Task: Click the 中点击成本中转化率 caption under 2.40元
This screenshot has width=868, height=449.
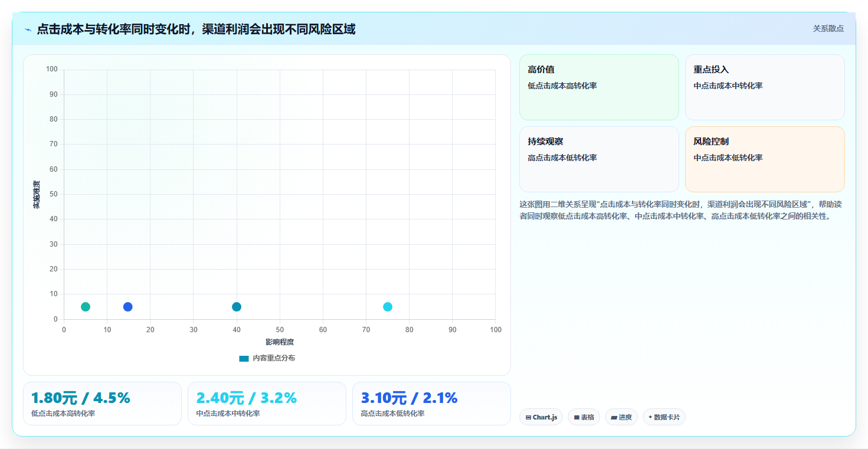Action: coord(228,414)
